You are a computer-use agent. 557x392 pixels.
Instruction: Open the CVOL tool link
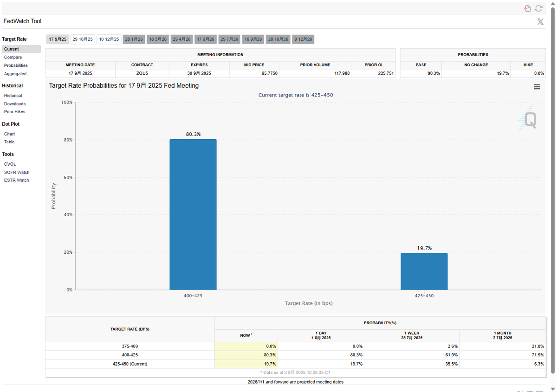[x=10, y=164]
